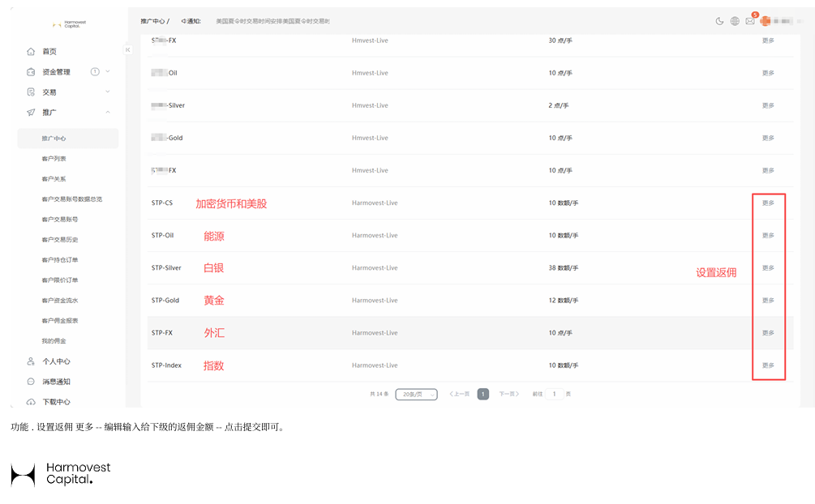Open language globe icon
This screenshot has height=504, width=815.
pyautogui.click(x=735, y=21)
